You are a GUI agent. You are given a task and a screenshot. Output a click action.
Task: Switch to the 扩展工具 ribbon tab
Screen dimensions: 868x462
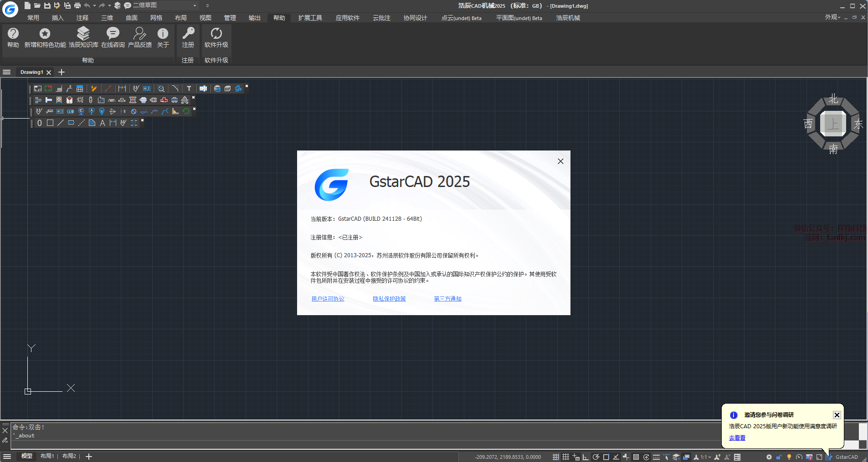point(310,18)
